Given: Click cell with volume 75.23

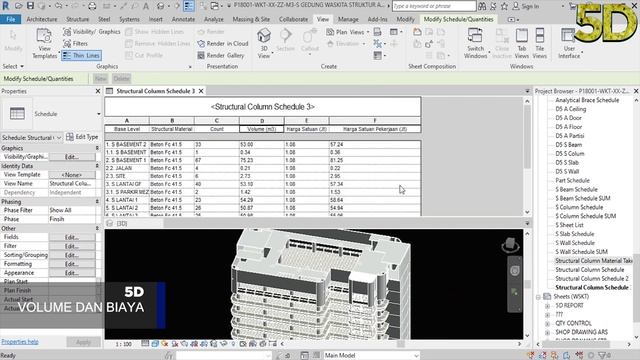Looking at the screenshot, I should pos(262,160).
